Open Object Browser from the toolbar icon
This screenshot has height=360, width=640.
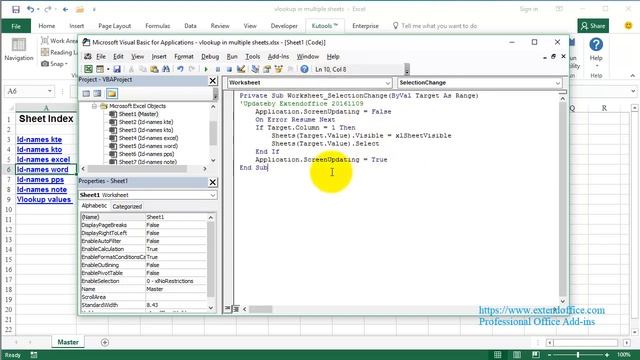[278, 69]
